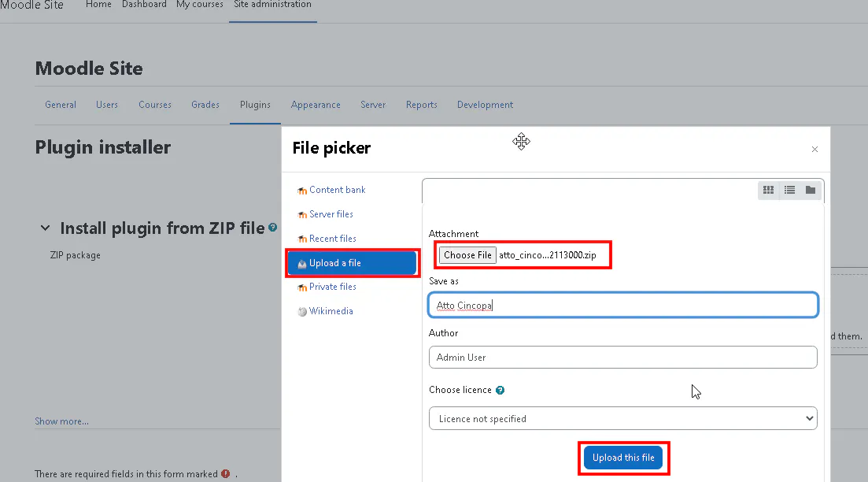Click the Content bank Moodle icon
The width and height of the screenshot is (868, 482).
click(x=302, y=191)
